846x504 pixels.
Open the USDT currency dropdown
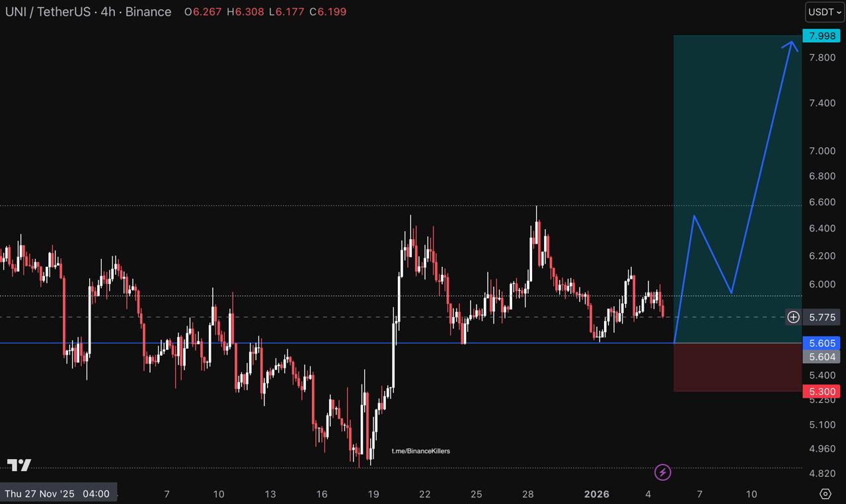coord(824,12)
